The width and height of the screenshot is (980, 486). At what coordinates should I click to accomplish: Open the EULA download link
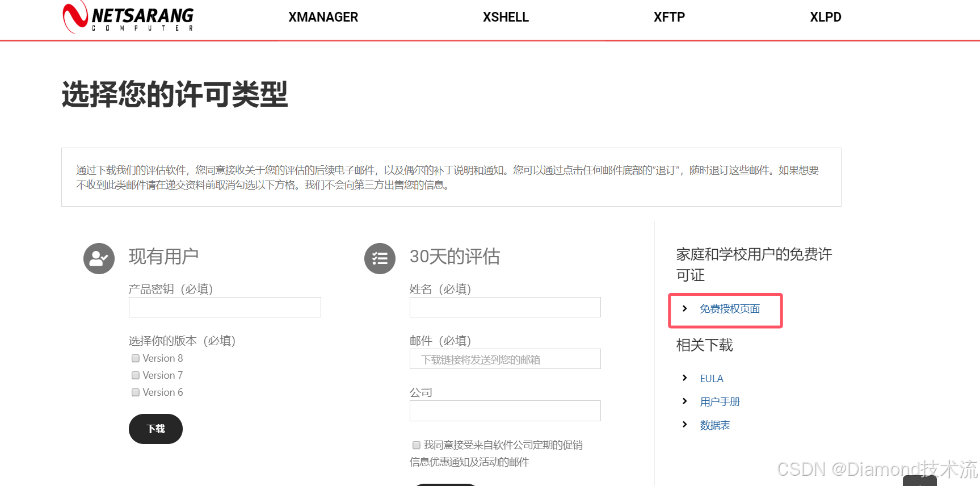click(712, 379)
